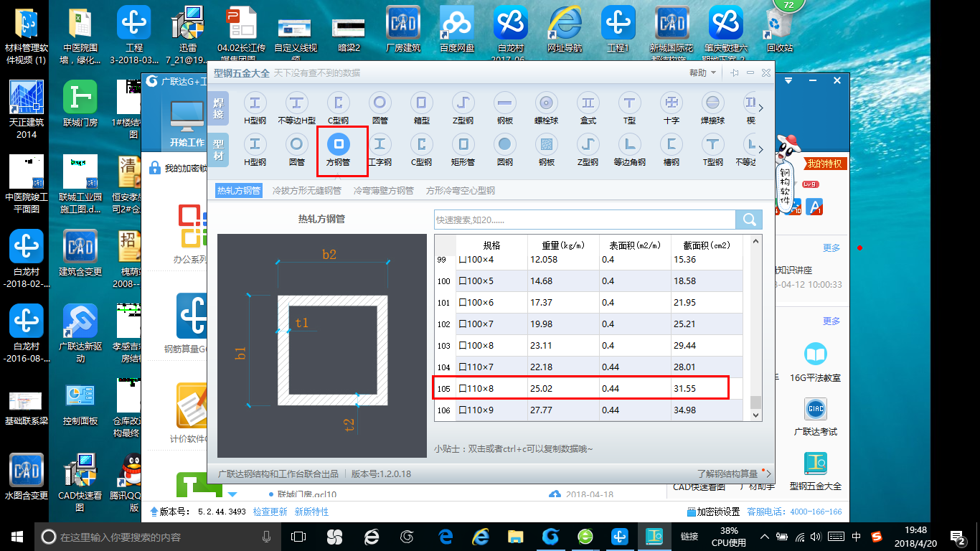Image resolution: width=980 pixels, height=551 pixels.
Task: Select 钢板 in the 型材 row
Action: click(547, 151)
